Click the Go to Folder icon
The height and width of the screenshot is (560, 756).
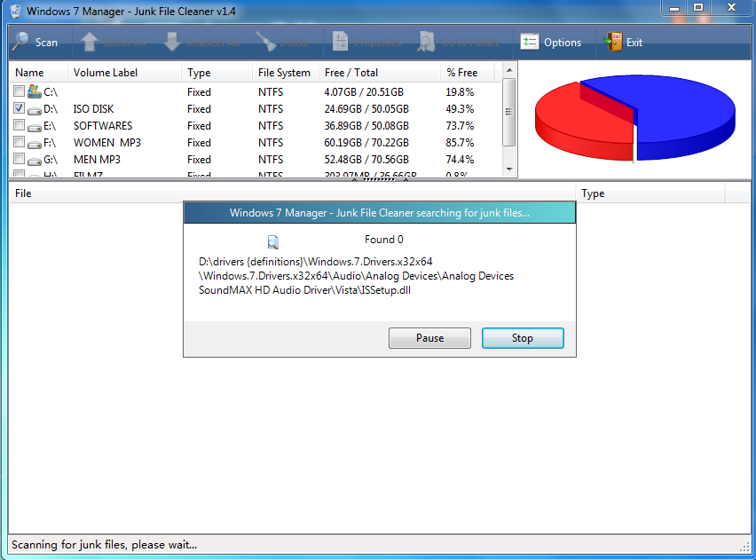tap(426, 42)
